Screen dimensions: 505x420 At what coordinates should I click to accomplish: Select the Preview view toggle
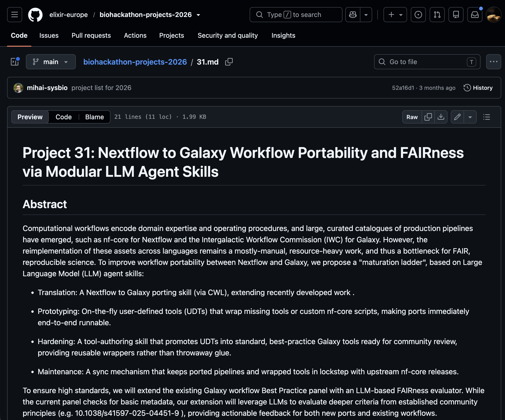(x=30, y=117)
